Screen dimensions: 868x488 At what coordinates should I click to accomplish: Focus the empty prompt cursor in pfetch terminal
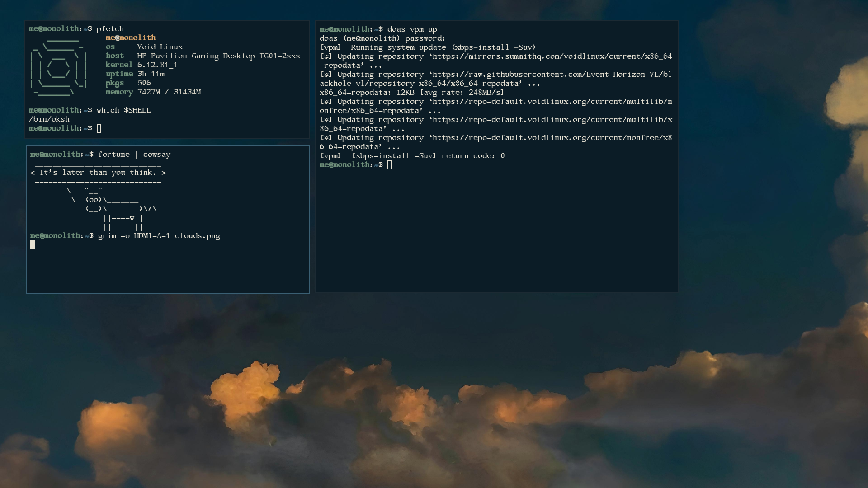click(x=99, y=128)
